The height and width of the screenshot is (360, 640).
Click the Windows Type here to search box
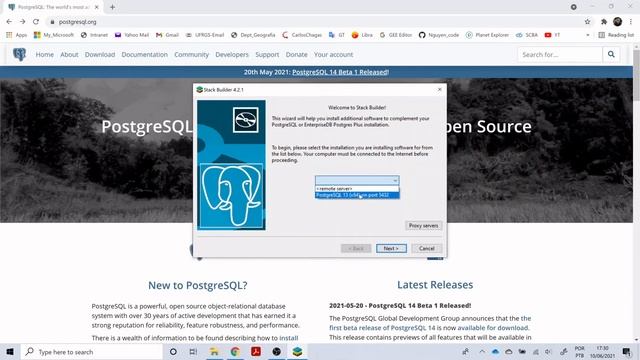tap(91, 352)
